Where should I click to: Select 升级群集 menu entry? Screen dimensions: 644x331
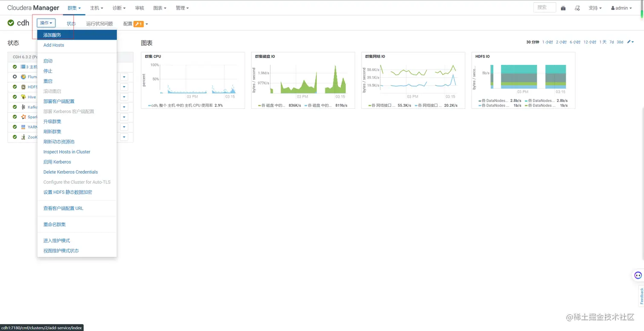point(77,122)
